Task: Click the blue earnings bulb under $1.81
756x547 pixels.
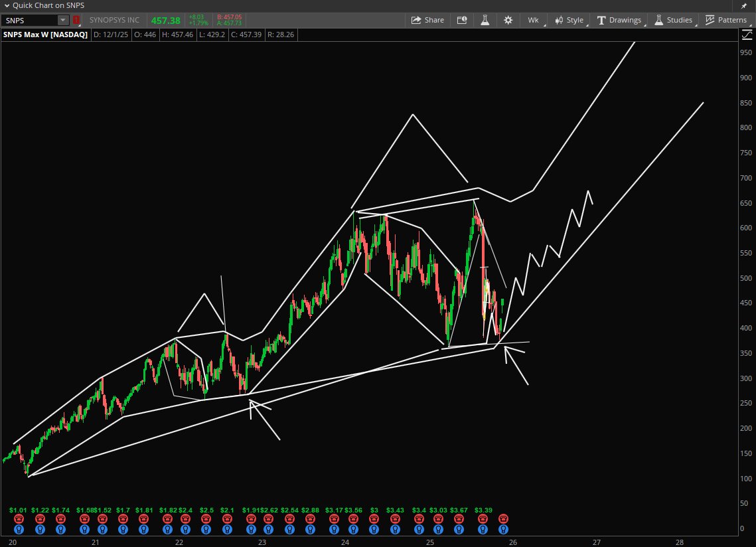Action: point(143,530)
